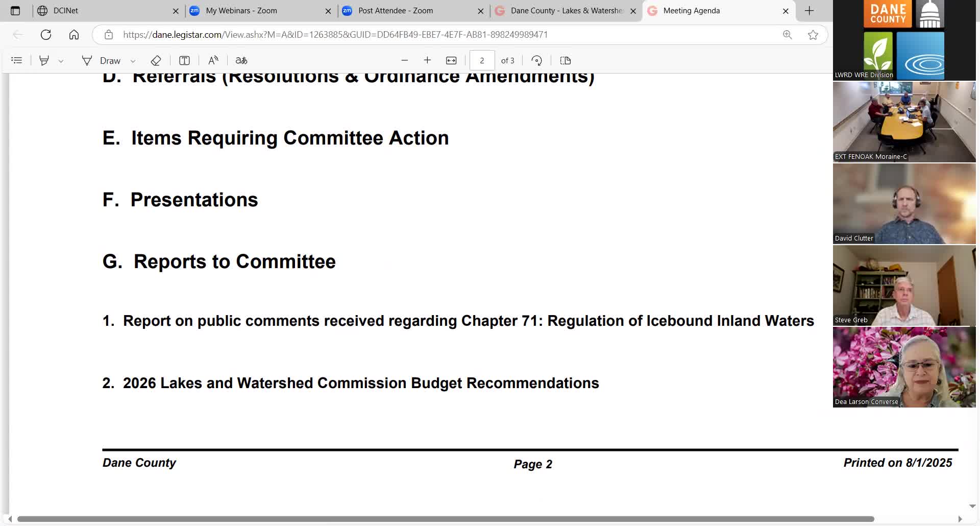This screenshot has width=980, height=526.
Task: Rotate the PDF page
Action: coord(536,60)
